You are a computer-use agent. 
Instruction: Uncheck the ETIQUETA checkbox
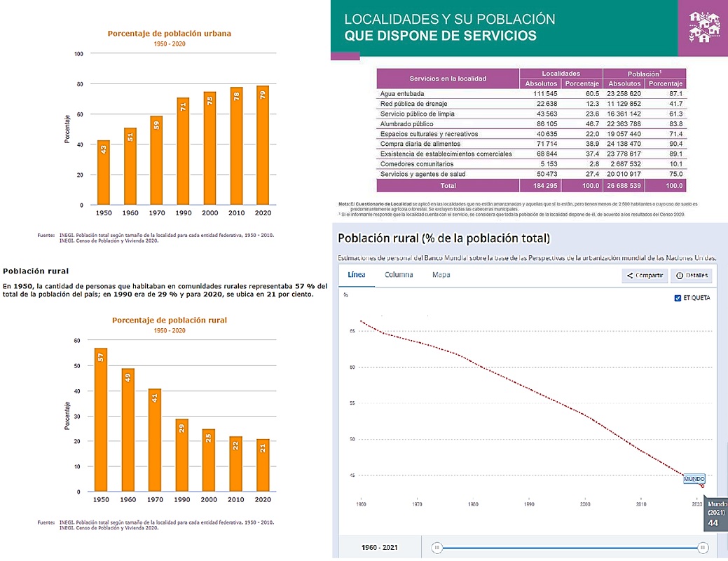point(677,298)
